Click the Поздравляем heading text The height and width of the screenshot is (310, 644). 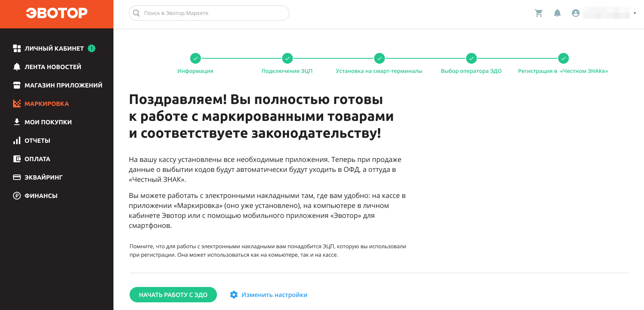pyautogui.click(x=261, y=116)
